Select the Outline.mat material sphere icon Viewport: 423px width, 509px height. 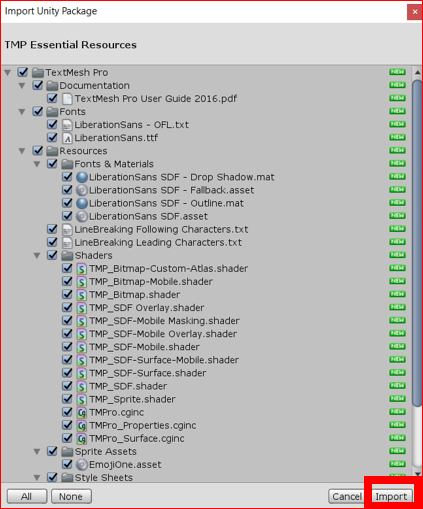(x=82, y=203)
